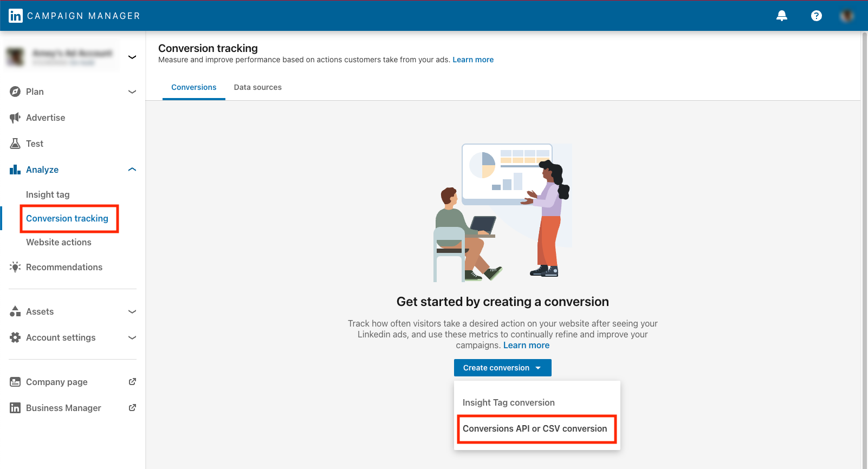Select Conversion tracking in sidebar
This screenshot has width=868, height=469.
pyautogui.click(x=67, y=218)
